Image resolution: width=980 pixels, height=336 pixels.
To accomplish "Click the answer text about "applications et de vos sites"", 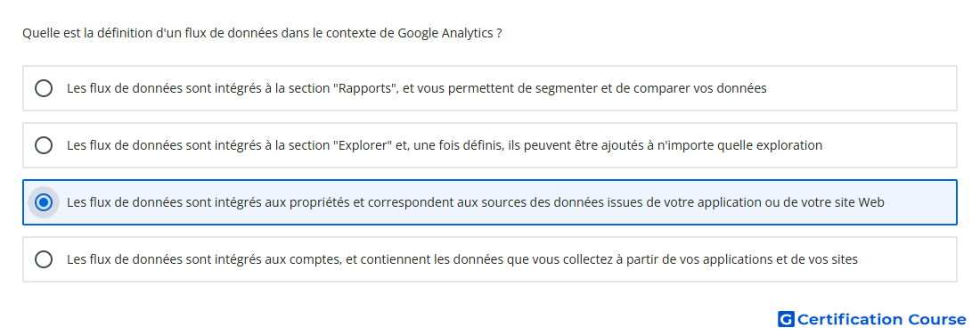I will pos(461,259).
